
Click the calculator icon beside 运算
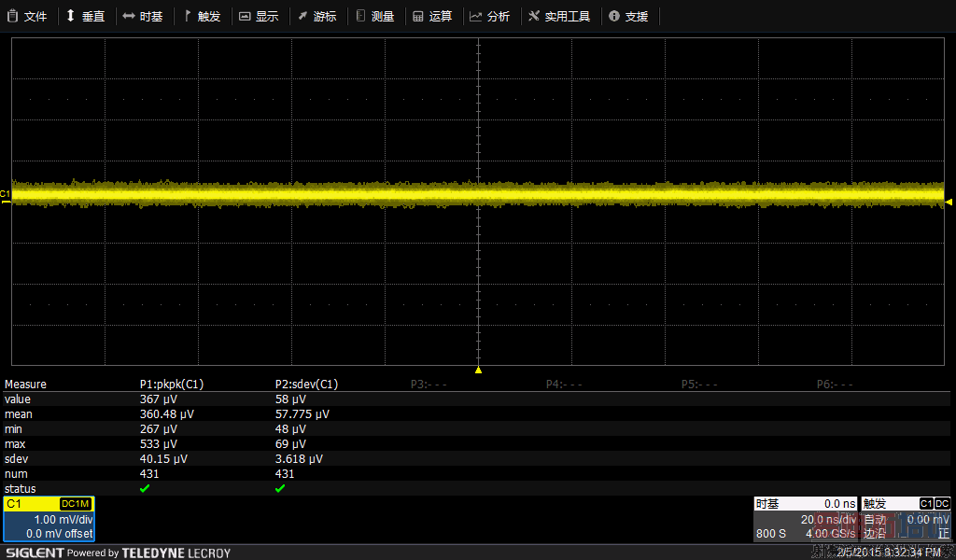(418, 17)
